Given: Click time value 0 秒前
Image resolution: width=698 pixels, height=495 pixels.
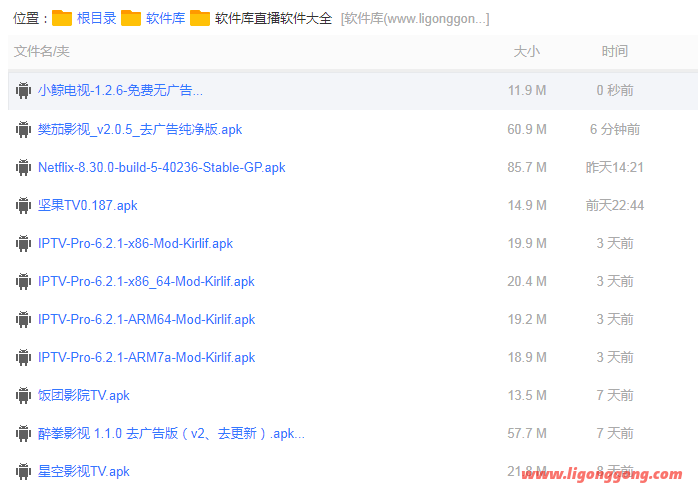Looking at the screenshot, I should (x=615, y=90).
